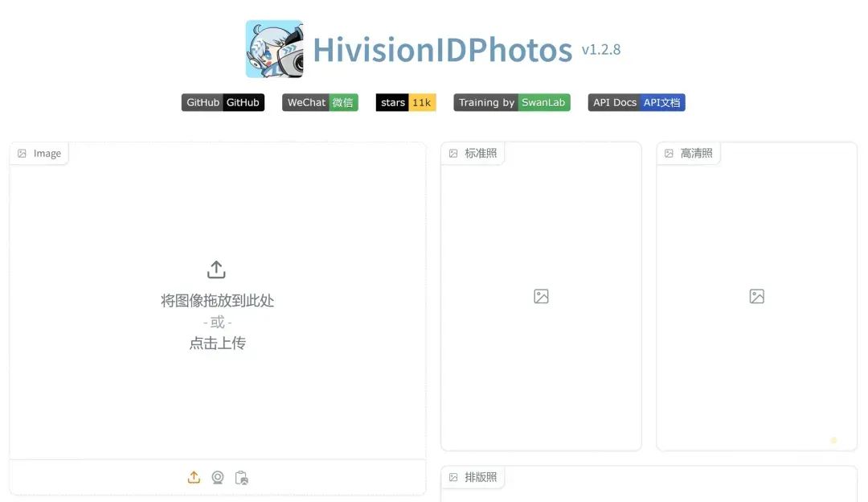
Task: Click the v1.2.8 version text
Action: (x=601, y=49)
